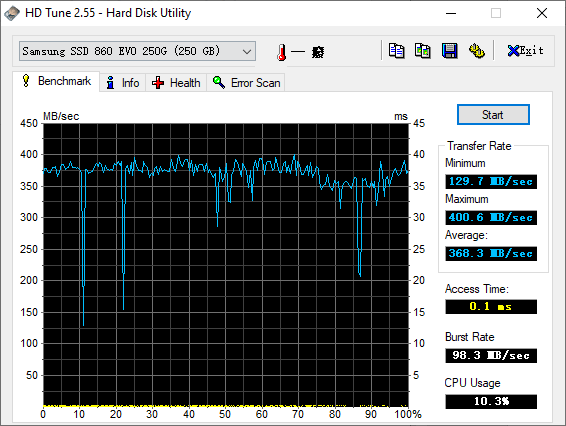Expand the Samsung SSD drive dropdown arrow
The height and width of the screenshot is (426, 566).
point(247,51)
